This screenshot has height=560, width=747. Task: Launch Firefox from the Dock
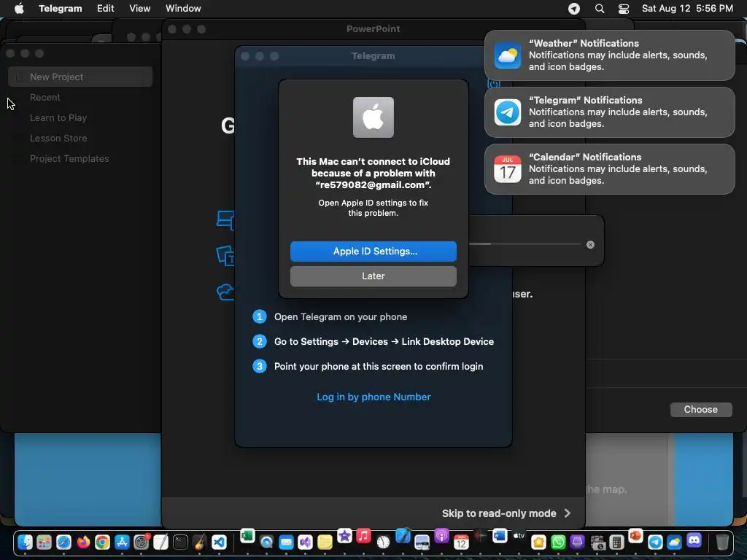[x=83, y=542]
